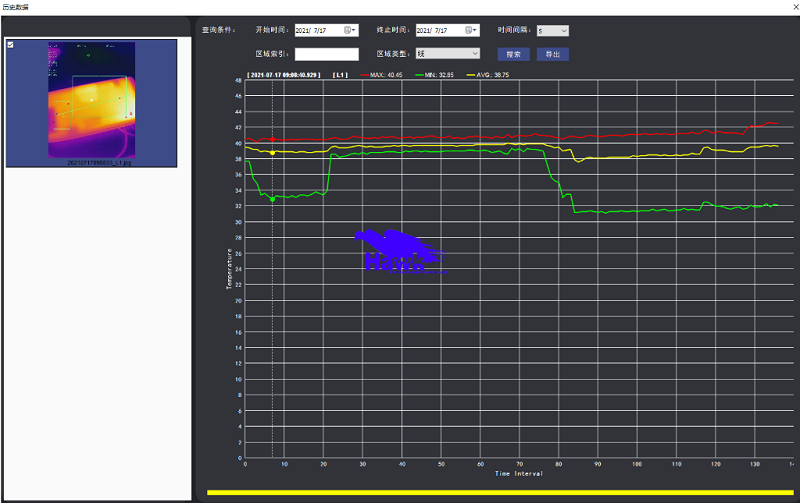The height and width of the screenshot is (503, 800).
Task: Click the region index text field
Action: point(326,54)
